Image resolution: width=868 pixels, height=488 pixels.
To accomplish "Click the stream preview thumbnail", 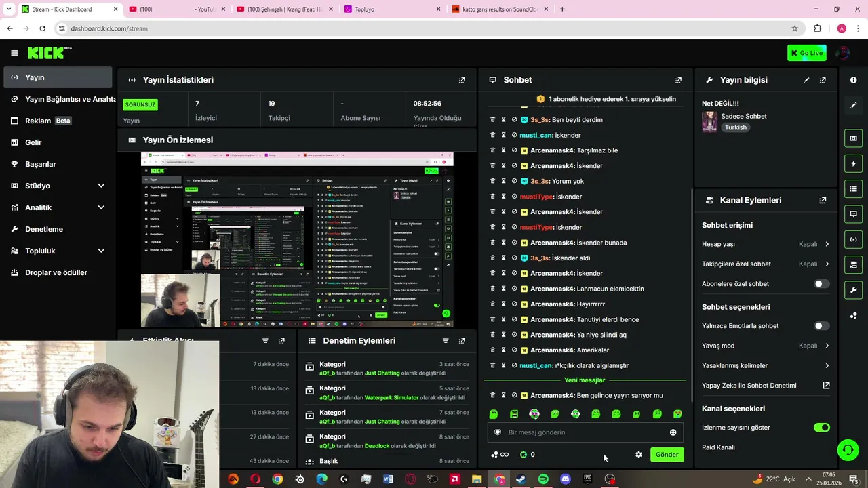I will tap(297, 239).
